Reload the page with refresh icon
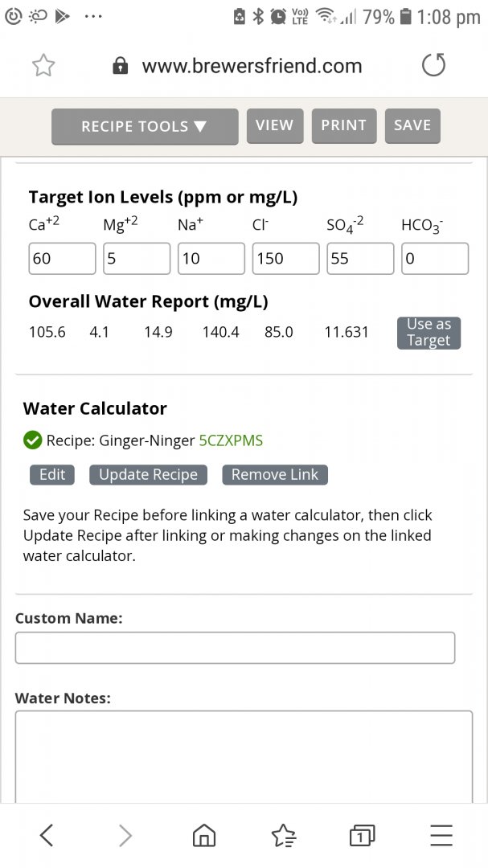 433,66
